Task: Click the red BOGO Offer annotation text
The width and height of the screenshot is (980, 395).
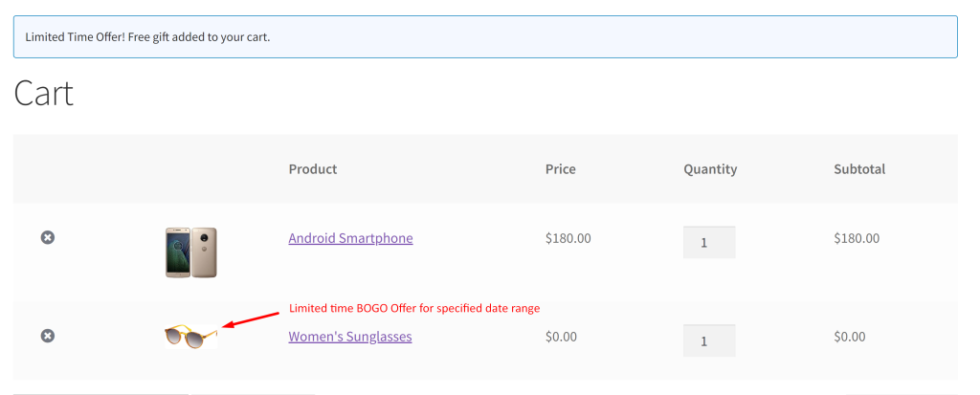Action: coord(414,308)
